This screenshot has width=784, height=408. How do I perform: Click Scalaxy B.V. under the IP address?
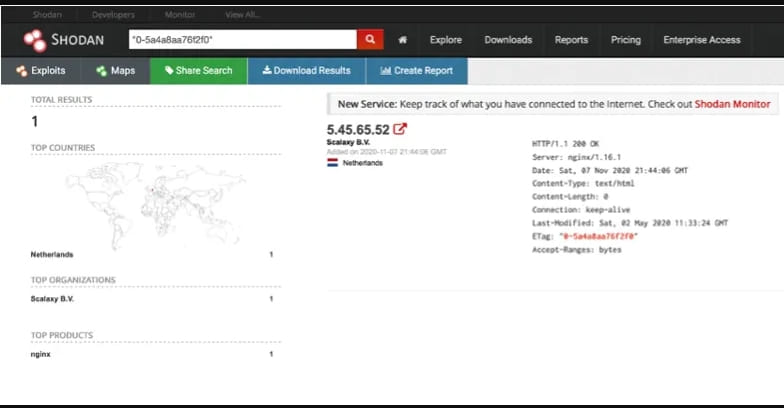348,142
